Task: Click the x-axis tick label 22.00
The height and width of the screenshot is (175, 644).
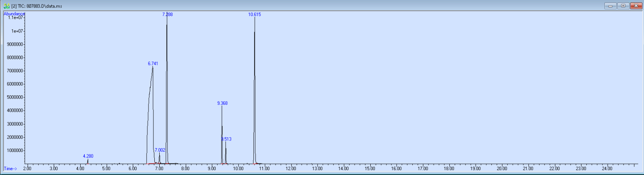Action: (554, 168)
